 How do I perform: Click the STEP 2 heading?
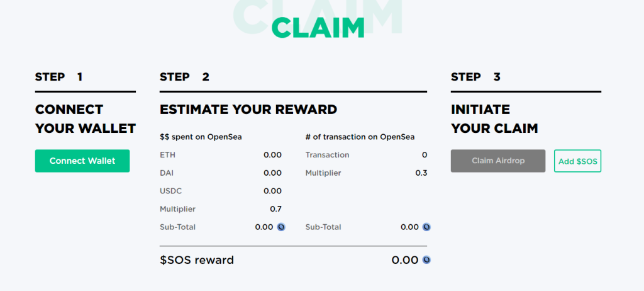184,77
